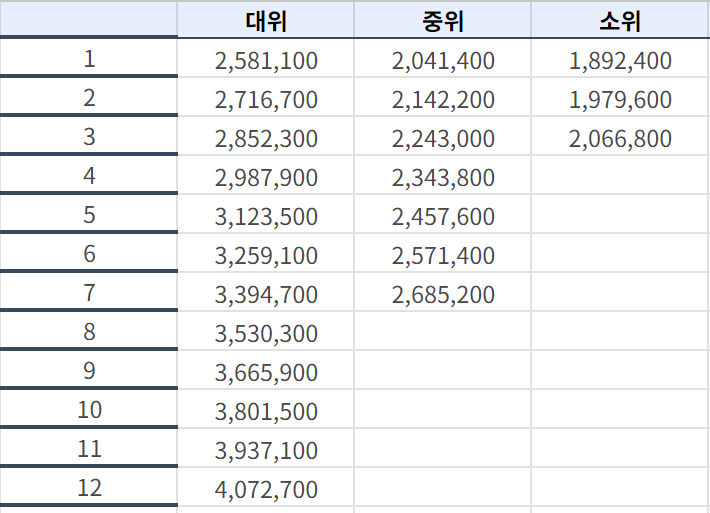Click the cell with value 3,394,700
Image resolution: width=710 pixels, height=513 pixels.
coord(266,292)
